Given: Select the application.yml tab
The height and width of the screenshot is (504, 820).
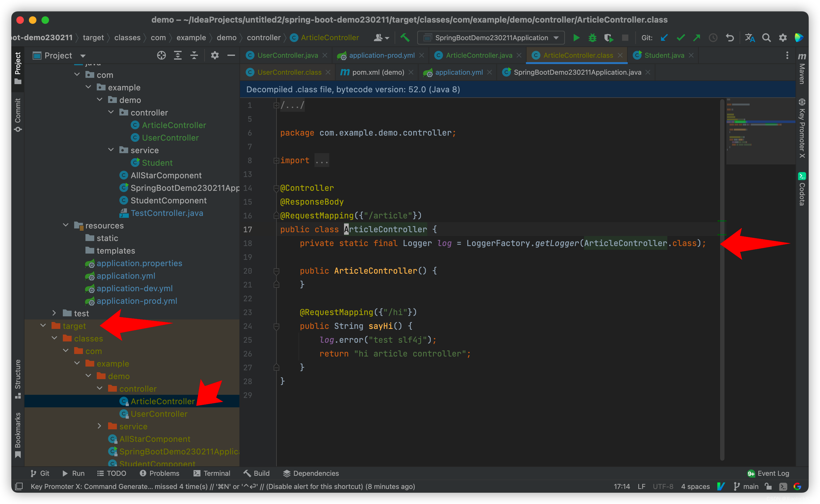Looking at the screenshot, I should 459,72.
